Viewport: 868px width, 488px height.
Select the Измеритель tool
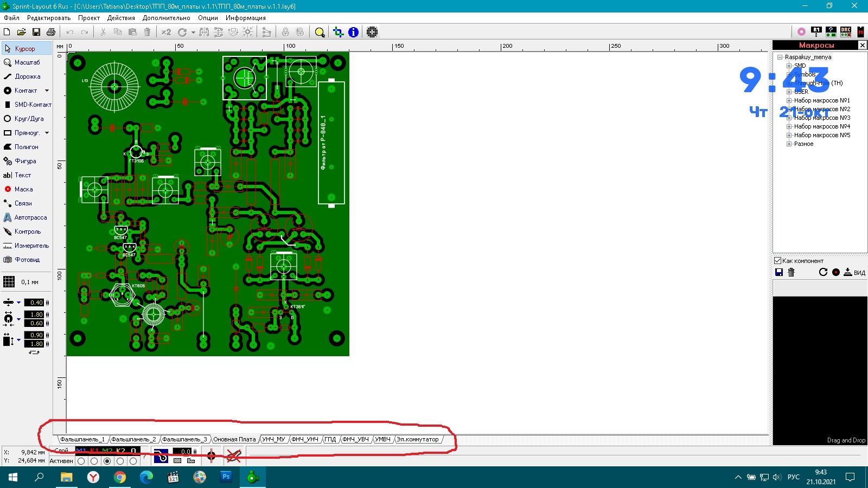coord(27,246)
